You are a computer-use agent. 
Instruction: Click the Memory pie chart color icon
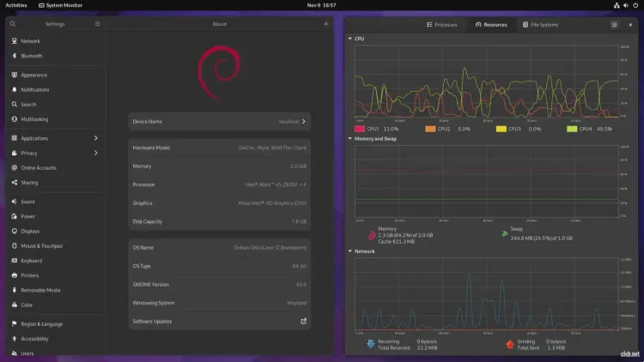[x=372, y=235]
